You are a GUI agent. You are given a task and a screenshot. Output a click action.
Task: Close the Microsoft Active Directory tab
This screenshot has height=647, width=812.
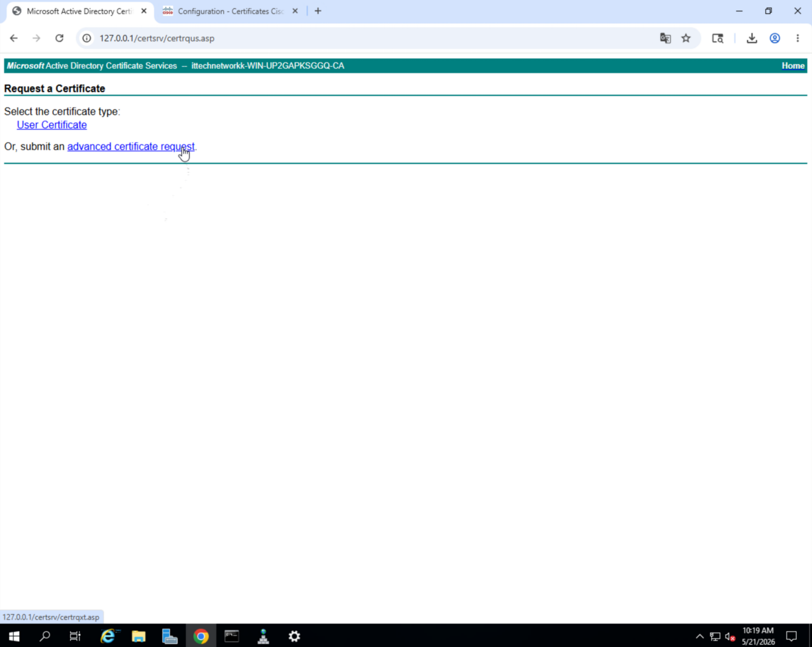click(144, 11)
